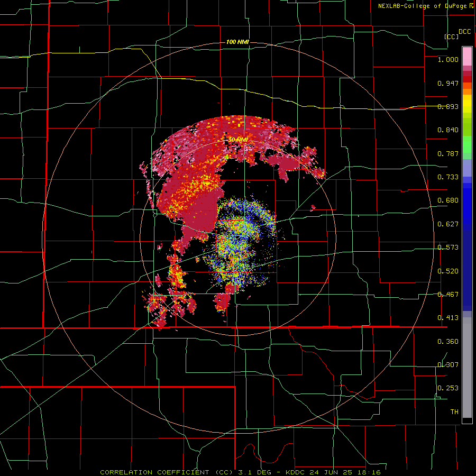The image size is (476, 476).
Task: Click the 0.947 color scale label
Action: (448, 83)
